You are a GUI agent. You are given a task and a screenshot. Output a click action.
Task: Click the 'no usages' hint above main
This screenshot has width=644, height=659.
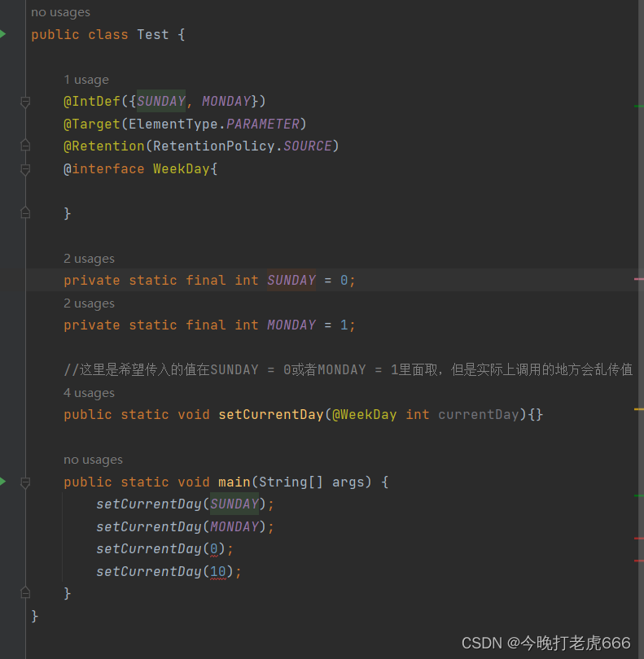click(93, 460)
